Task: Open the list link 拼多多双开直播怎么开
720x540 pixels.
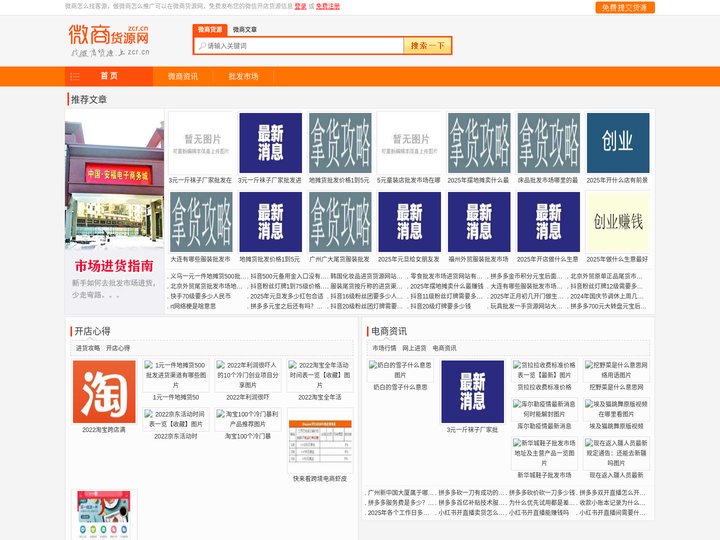Action: (x=613, y=493)
